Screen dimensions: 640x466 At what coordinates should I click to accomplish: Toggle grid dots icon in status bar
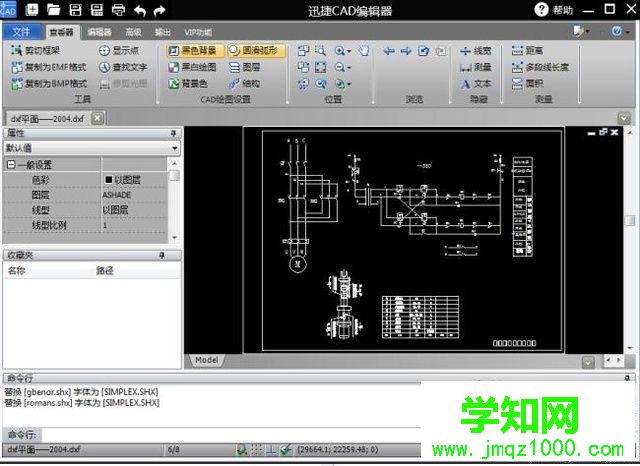tap(256, 450)
